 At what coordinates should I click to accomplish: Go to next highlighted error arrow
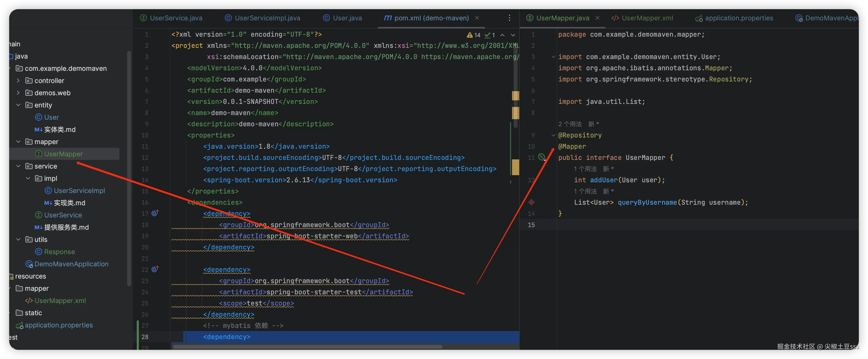[x=513, y=35]
